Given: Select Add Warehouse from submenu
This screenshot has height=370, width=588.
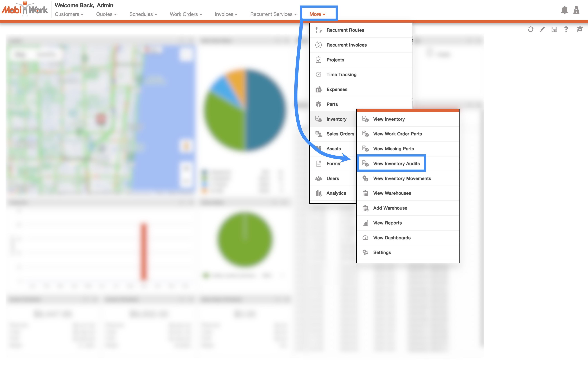Looking at the screenshot, I should point(390,208).
